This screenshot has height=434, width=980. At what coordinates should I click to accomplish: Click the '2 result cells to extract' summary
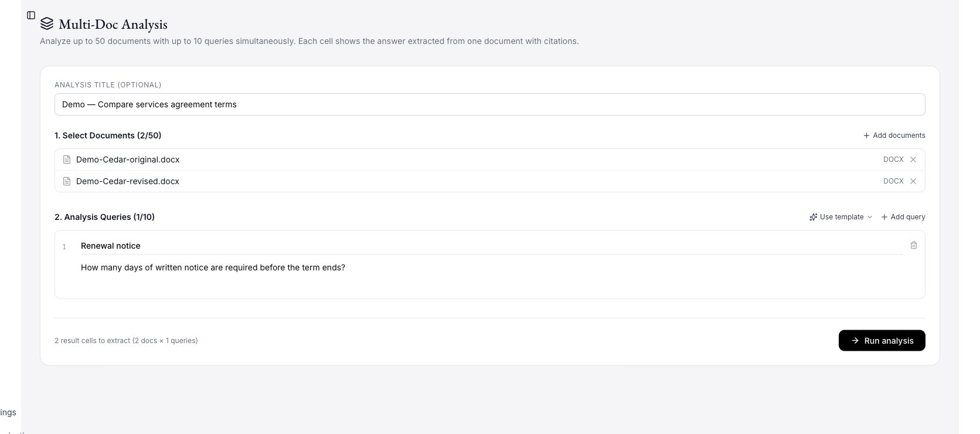[126, 341]
